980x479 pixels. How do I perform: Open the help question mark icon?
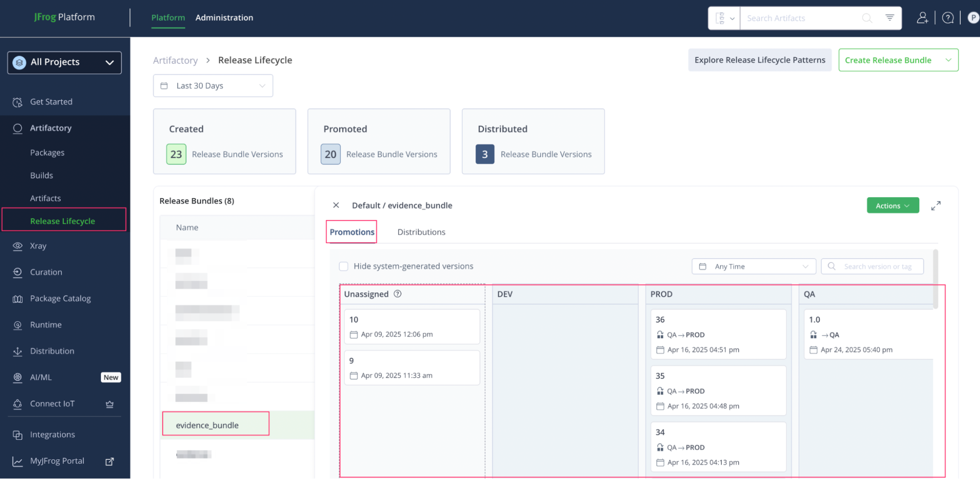click(948, 18)
